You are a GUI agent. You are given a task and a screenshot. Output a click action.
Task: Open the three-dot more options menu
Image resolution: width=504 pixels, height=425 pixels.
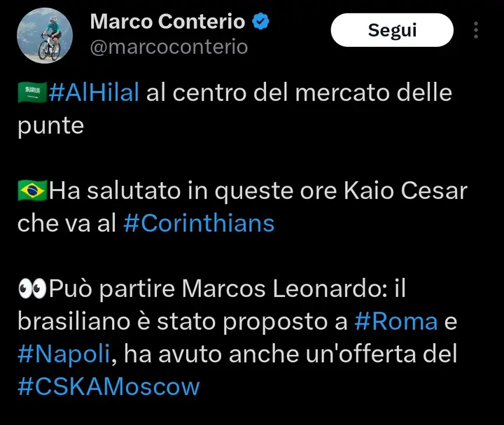click(476, 30)
